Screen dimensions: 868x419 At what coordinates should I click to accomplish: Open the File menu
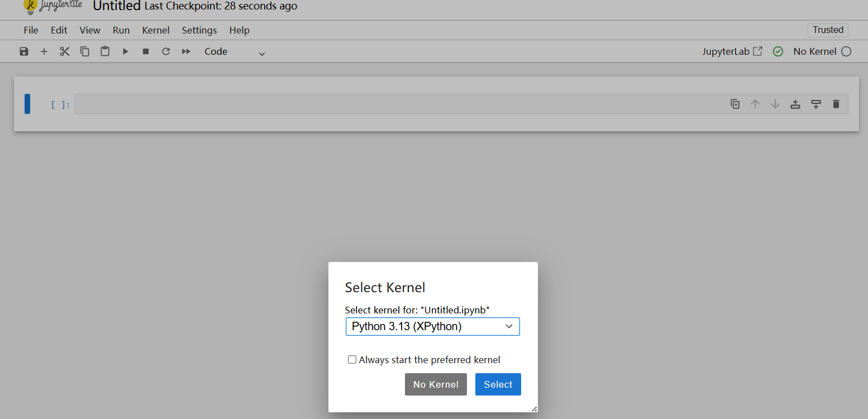[31, 30]
